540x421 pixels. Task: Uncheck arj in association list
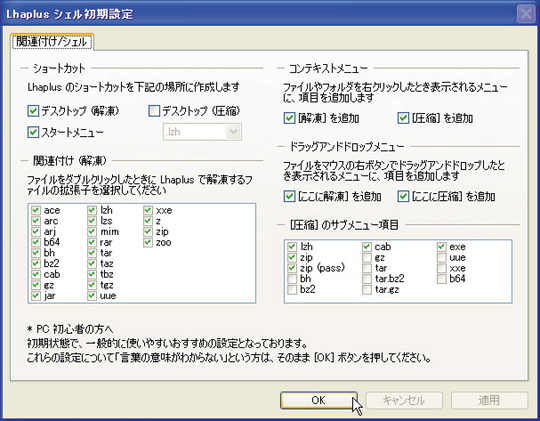click(36, 232)
